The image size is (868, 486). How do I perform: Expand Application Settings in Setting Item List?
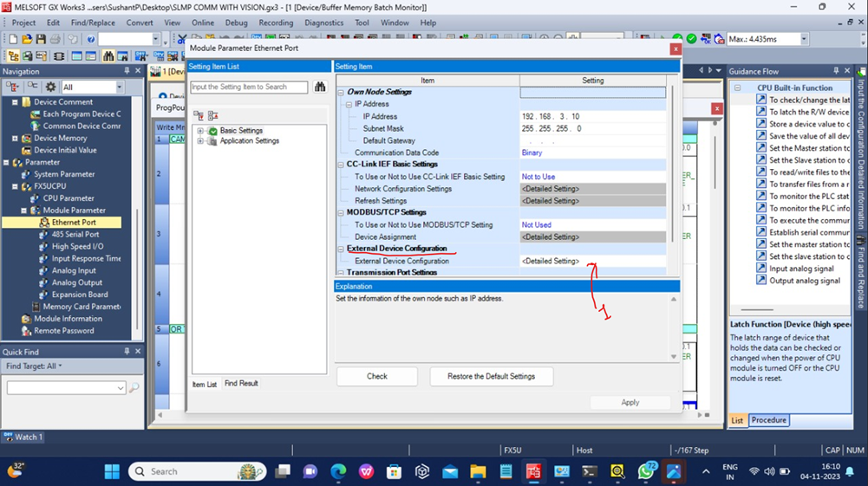click(x=199, y=141)
